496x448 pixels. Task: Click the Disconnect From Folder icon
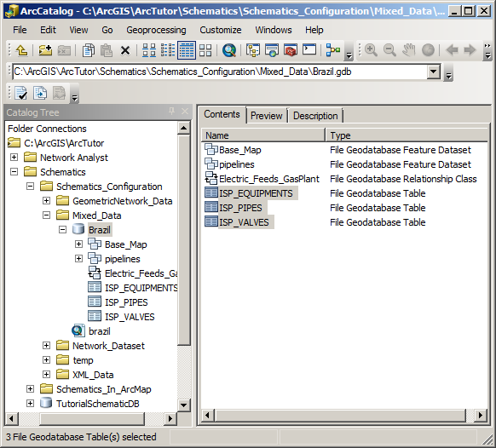[x=64, y=50]
